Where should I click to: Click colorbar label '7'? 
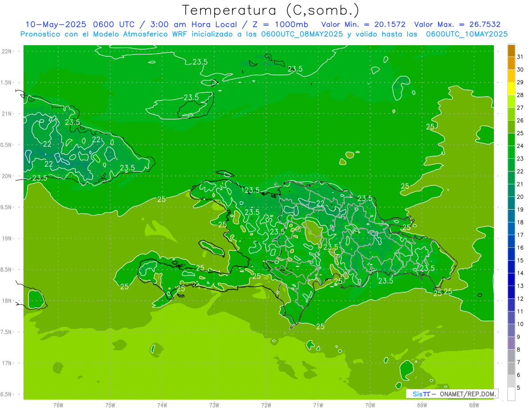pos(519,362)
